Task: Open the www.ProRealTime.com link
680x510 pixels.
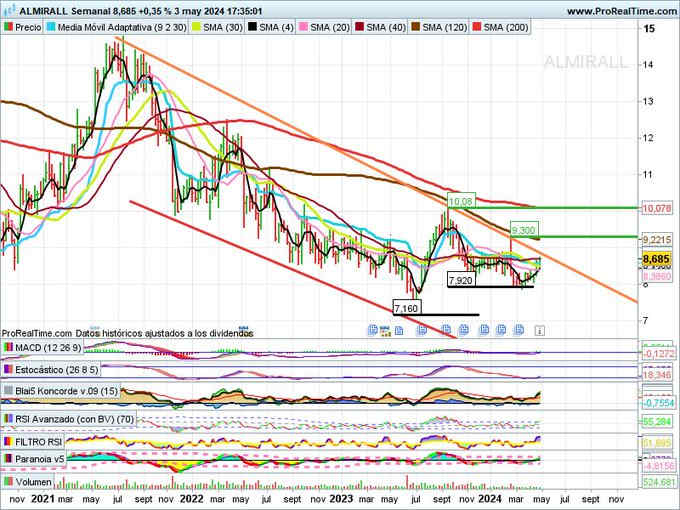Action: pos(622,11)
